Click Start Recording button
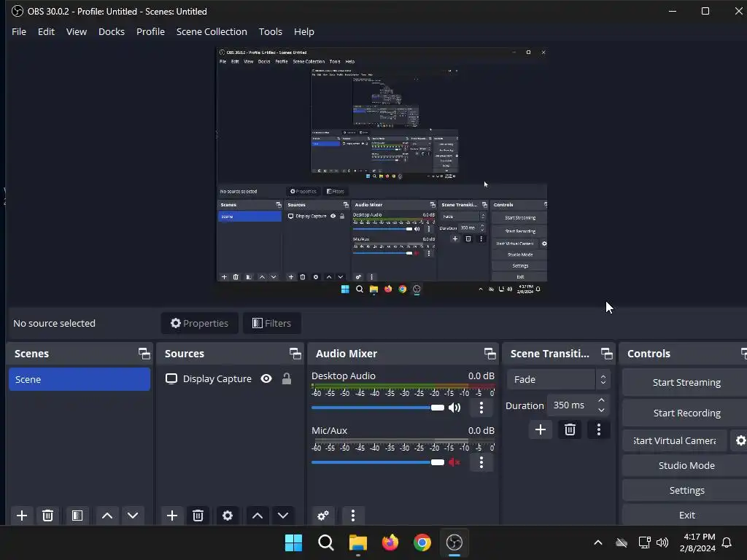 686,413
